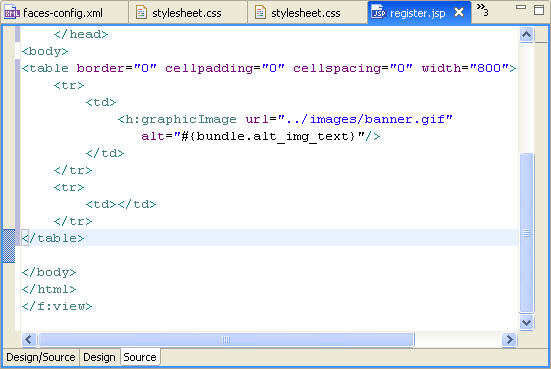The width and height of the screenshot is (551, 369).
Task: Click the current line marker in the left ruler
Action: click(9, 246)
